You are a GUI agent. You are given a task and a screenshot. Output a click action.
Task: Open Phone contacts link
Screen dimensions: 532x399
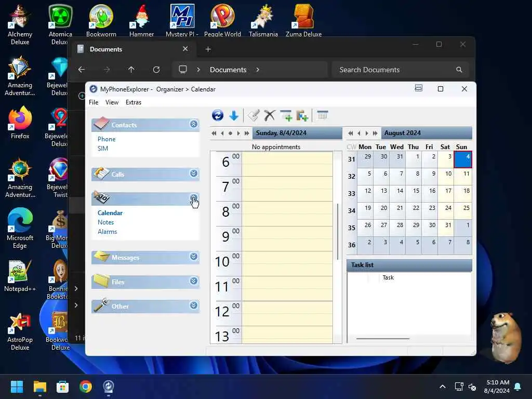pyautogui.click(x=107, y=139)
